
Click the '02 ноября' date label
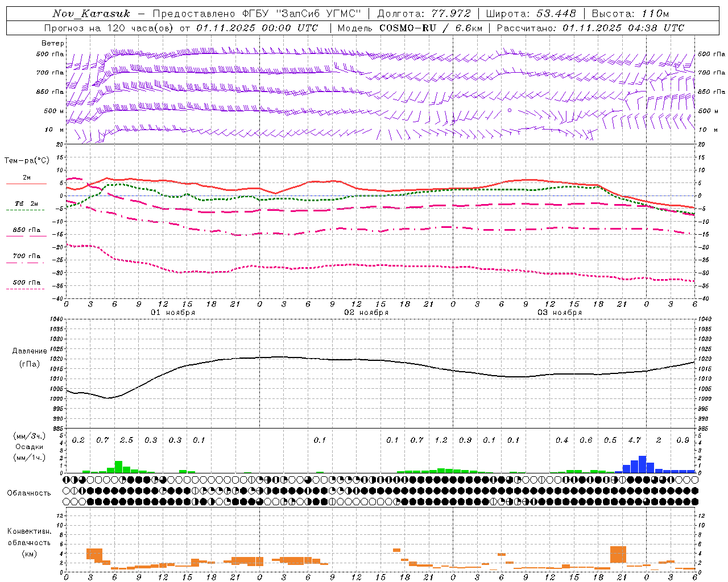pyautogui.click(x=366, y=313)
